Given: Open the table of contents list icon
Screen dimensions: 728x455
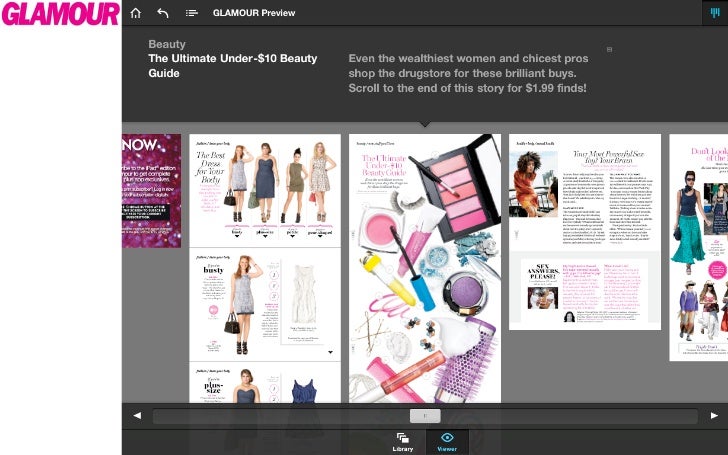Looking at the screenshot, I should click(x=191, y=13).
